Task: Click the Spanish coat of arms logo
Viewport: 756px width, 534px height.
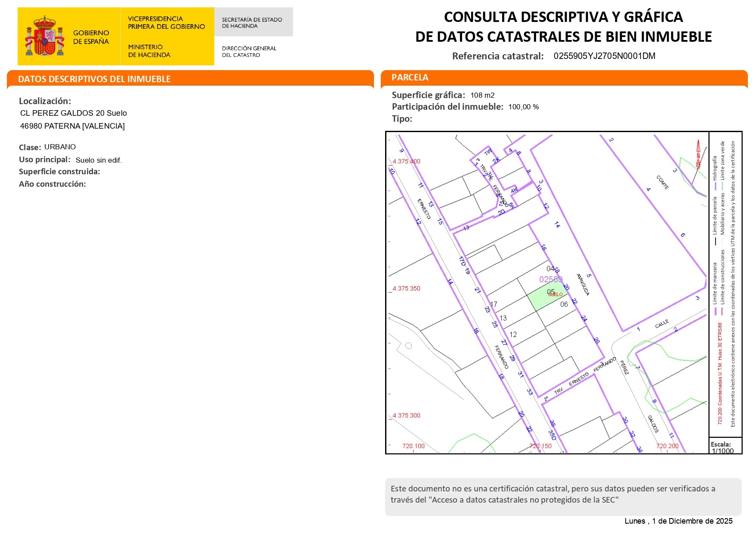Action: point(45,37)
